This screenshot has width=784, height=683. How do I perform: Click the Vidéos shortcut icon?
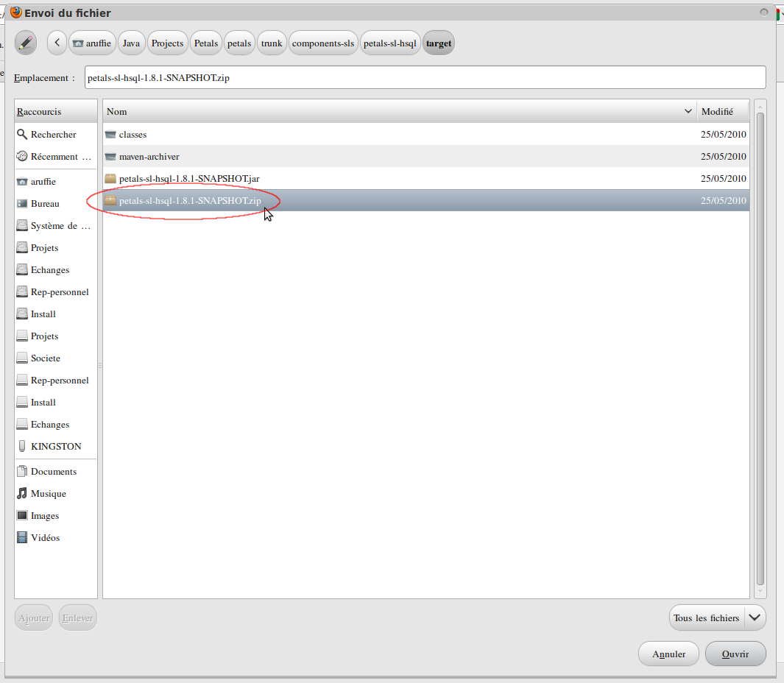pos(22,538)
